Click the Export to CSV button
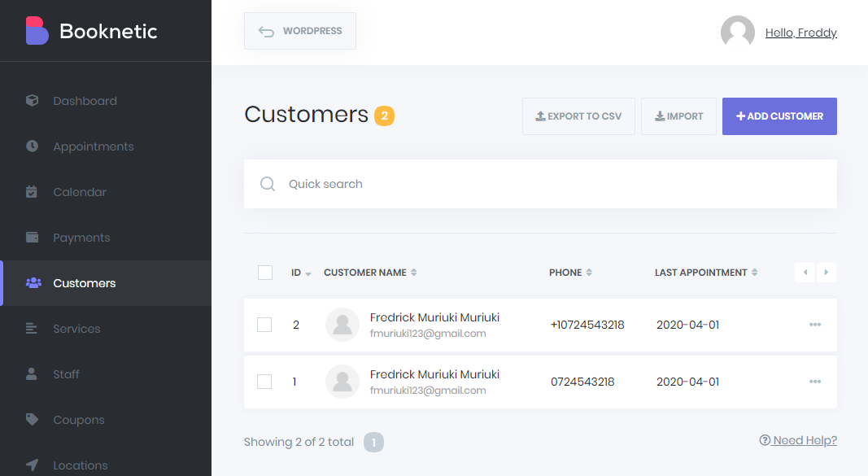This screenshot has height=476, width=868. [x=578, y=116]
